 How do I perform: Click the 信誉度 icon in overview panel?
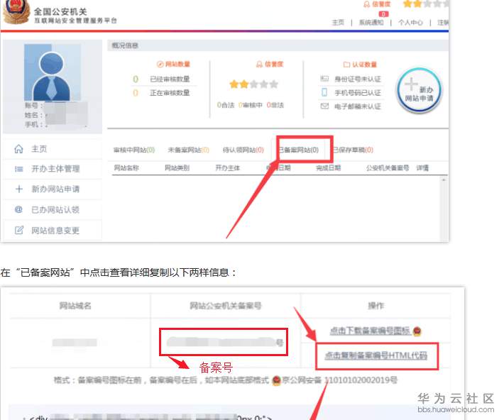coord(259,65)
